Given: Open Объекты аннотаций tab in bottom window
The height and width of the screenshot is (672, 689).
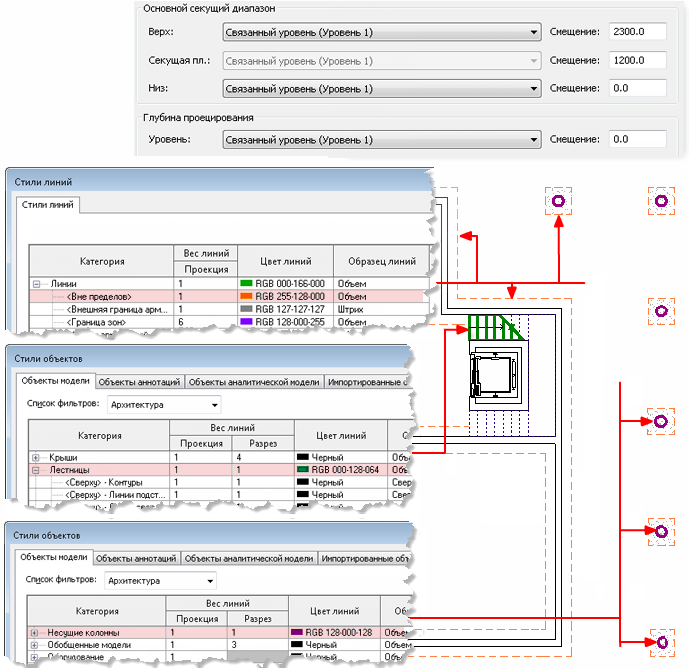Looking at the screenshot, I should point(136,559).
